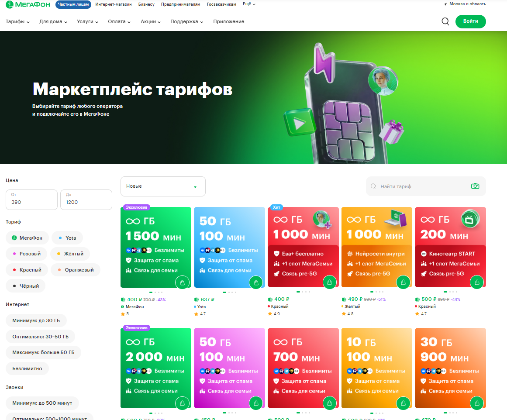Toggle Чёрный tariff filter chip
This screenshot has width=507, height=420.
[25, 286]
